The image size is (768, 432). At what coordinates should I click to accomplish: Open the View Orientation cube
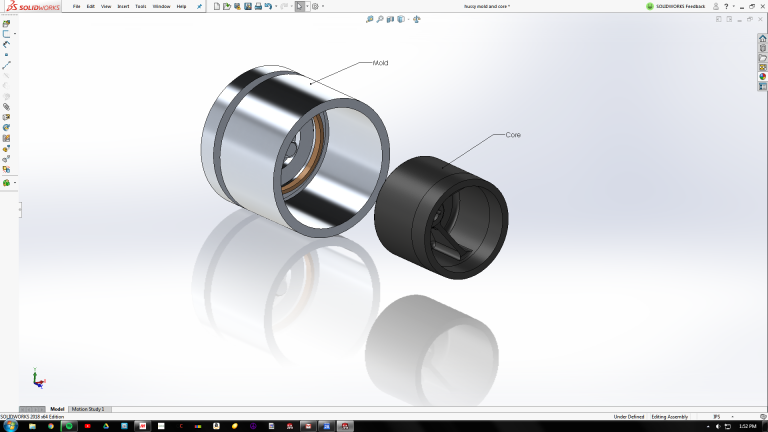pos(401,19)
